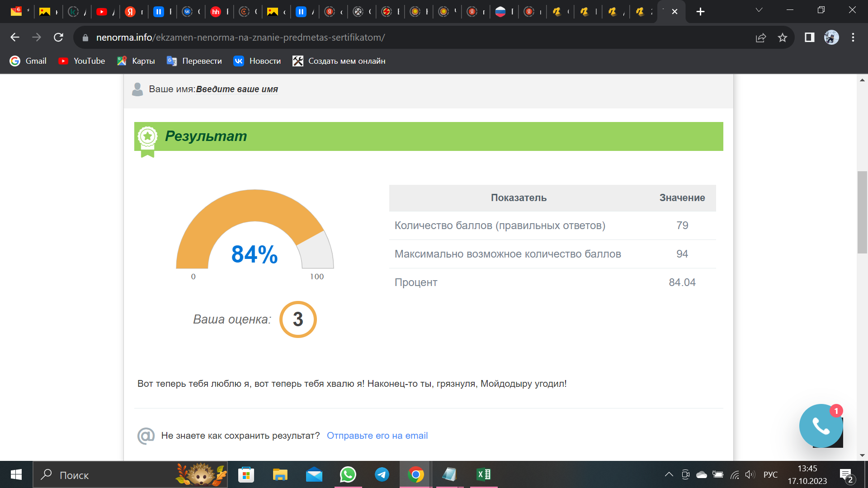Click 'Отправьте его на email' link
Image resolution: width=868 pixels, height=488 pixels.
(377, 436)
